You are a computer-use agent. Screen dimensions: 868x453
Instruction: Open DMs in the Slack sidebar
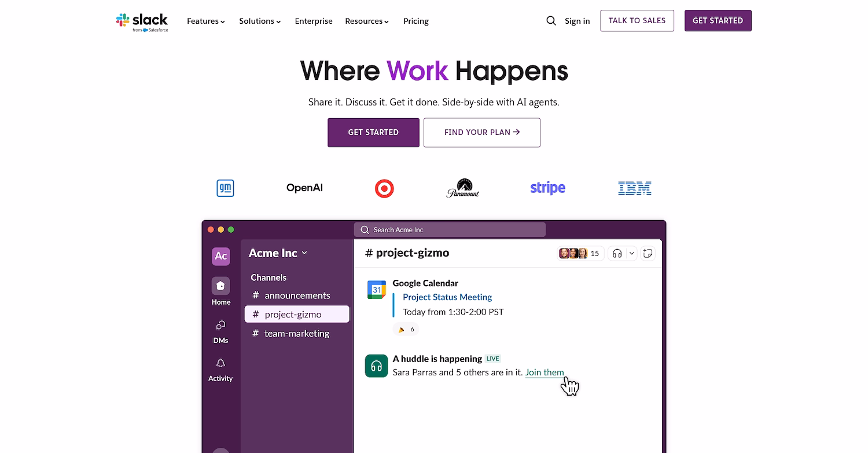click(220, 331)
